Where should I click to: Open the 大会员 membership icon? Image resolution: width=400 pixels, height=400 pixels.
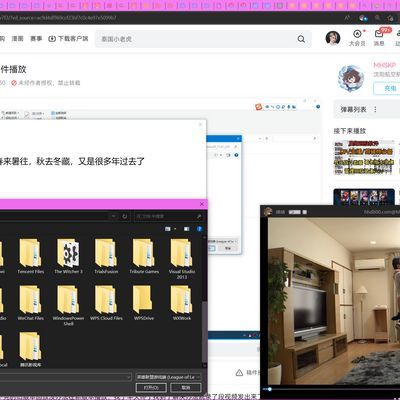click(x=357, y=38)
